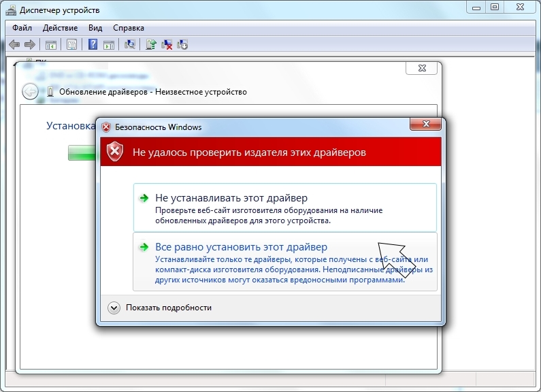Open the Properties toolbar icon
Screen dimensions: 541x392
[71, 45]
